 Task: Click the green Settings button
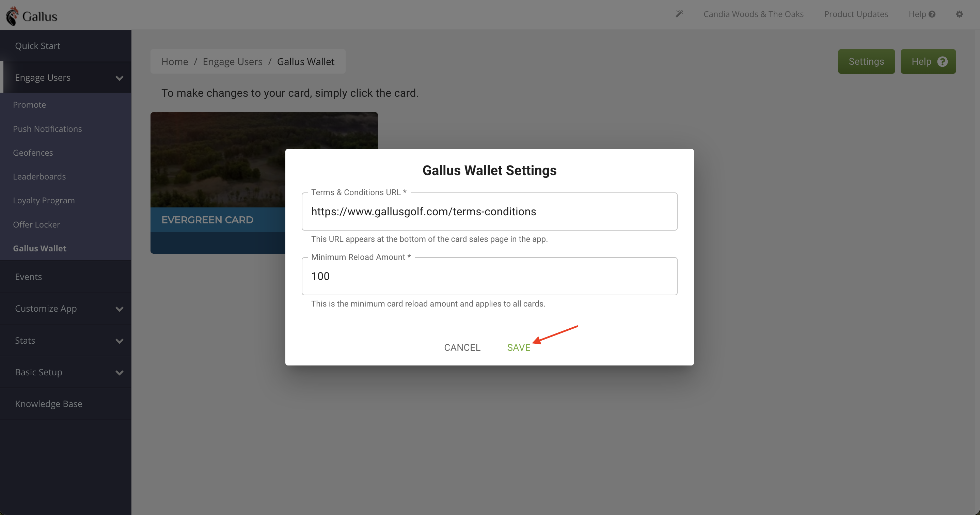tap(866, 61)
